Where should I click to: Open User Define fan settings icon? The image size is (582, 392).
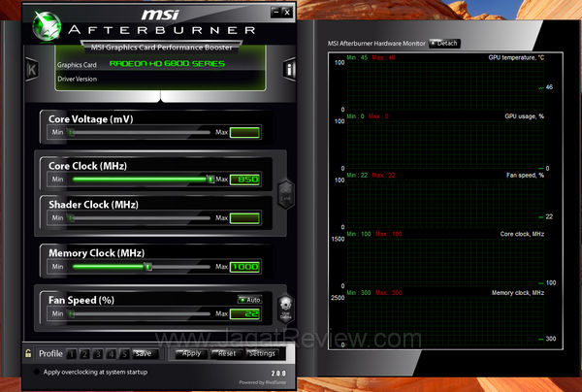(285, 310)
